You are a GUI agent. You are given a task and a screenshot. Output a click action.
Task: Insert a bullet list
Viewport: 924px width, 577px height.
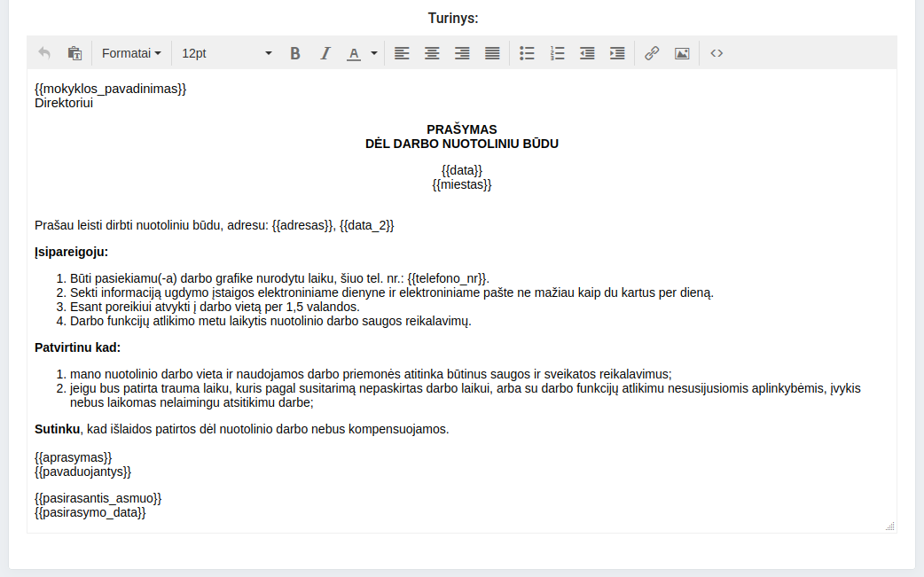pos(527,53)
